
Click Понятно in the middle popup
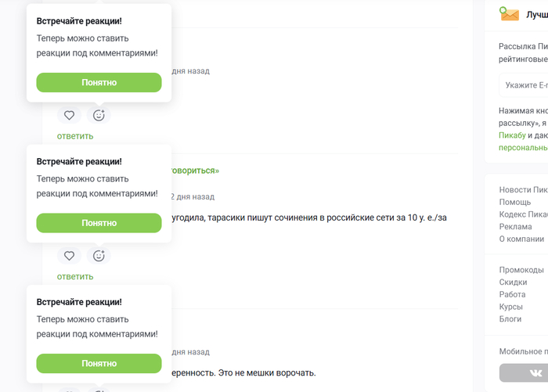pyautogui.click(x=99, y=223)
